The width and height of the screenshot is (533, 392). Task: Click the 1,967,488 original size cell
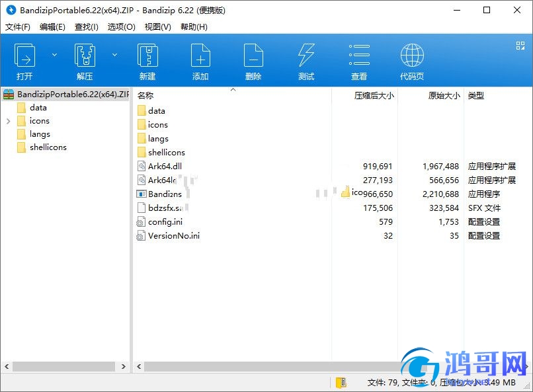[x=441, y=167]
